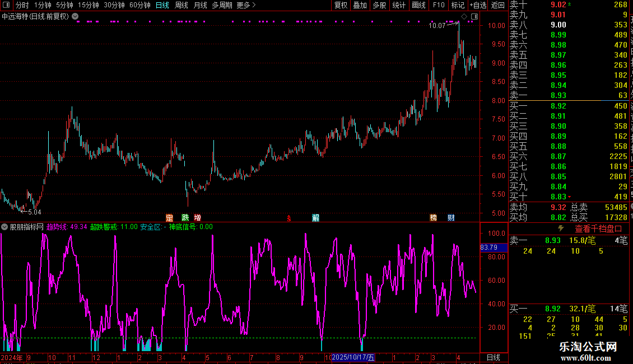Select the 30分钟 period tab
The height and width of the screenshot is (364, 633).
point(114,5)
